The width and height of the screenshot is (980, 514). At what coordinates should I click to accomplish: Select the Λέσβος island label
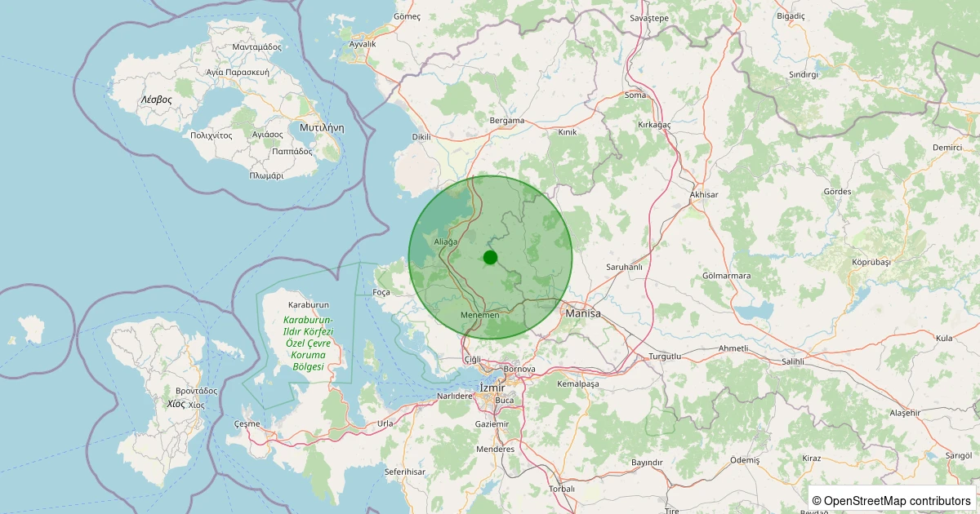(x=156, y=99)
